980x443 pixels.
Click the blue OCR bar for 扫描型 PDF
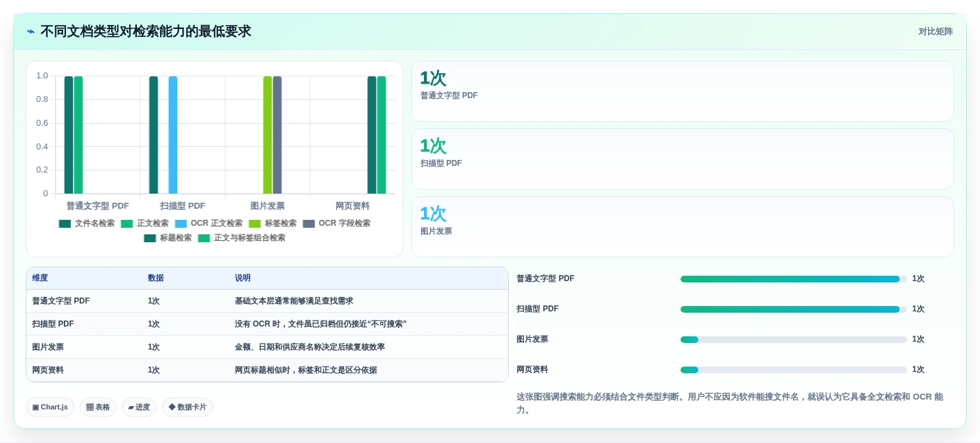pyautogui.click(x=173, y=135)
